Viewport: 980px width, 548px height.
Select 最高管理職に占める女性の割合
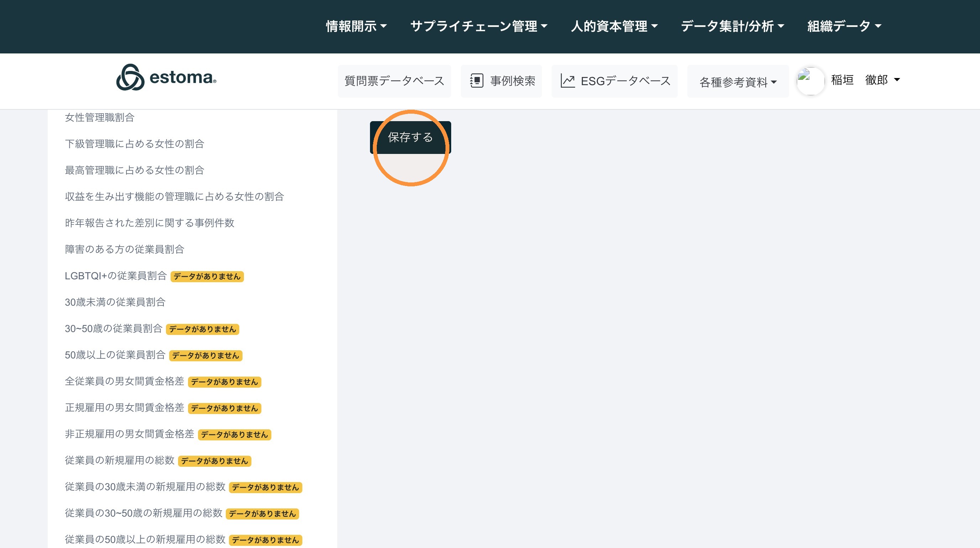point(135,170)
